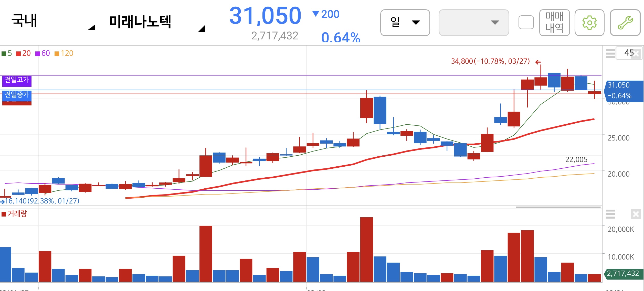Click the 25,000 price axis label
Image resolution: width=644 pixels, height=291 pixels.
coord(618,138)
